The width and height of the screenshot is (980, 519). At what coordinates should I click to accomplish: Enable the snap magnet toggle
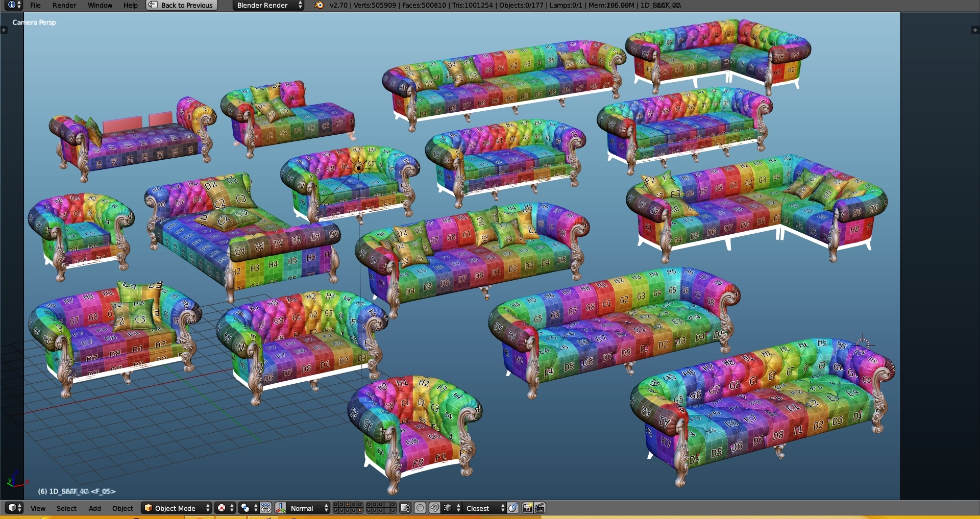(x=434, y=508)
